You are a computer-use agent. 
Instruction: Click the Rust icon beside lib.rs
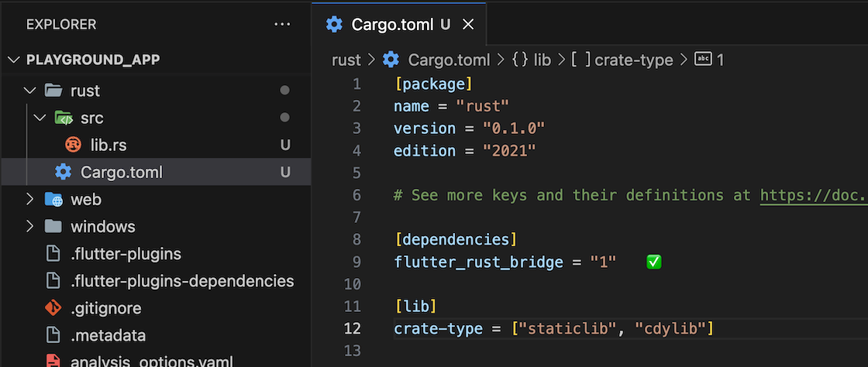pyautogui.click(x=73, y=145)
